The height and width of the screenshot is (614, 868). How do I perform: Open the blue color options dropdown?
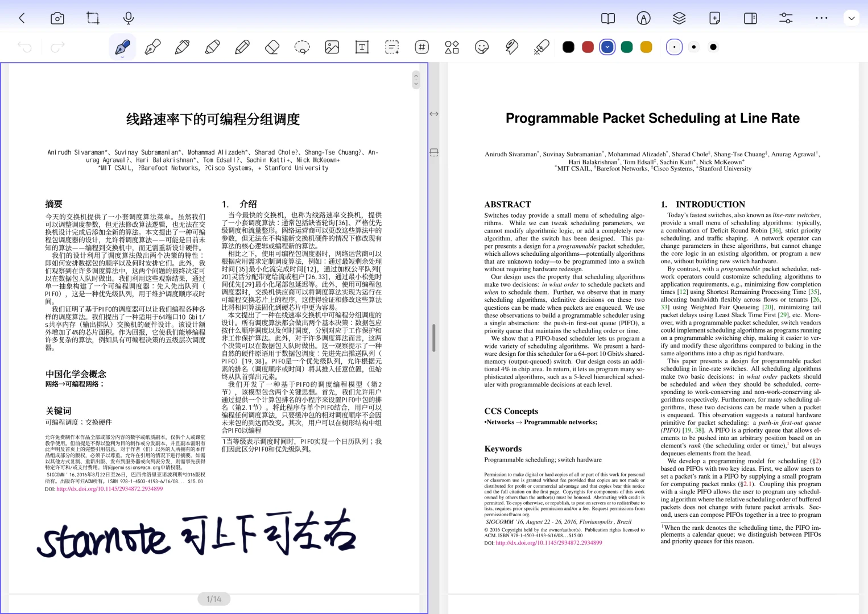(x=607, y=47)
